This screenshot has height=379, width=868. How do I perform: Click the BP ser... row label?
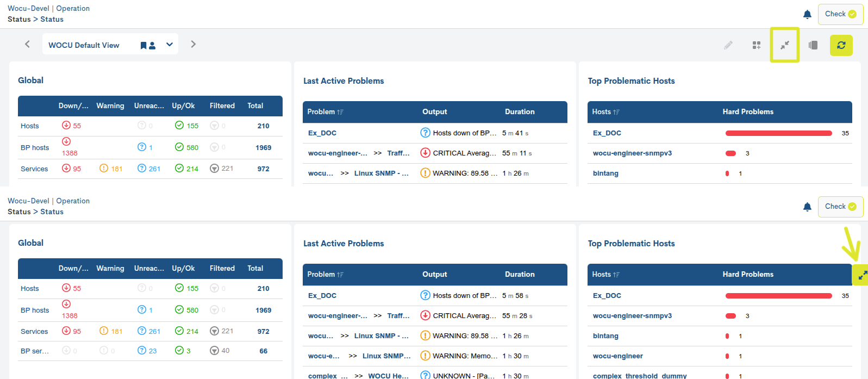[x=35, y=351]
